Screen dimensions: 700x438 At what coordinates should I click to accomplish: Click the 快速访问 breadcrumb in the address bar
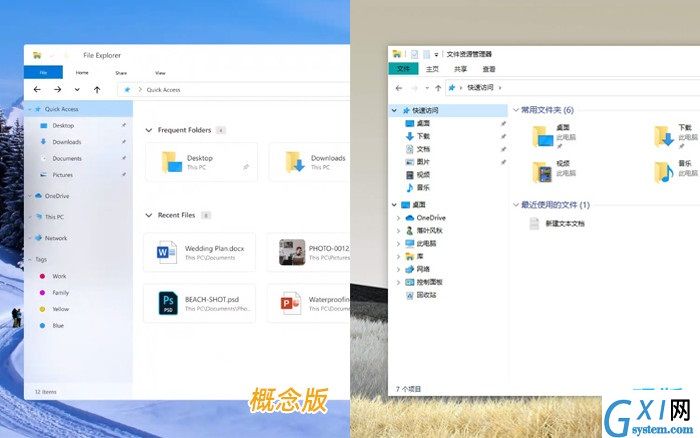pos(480,88)
